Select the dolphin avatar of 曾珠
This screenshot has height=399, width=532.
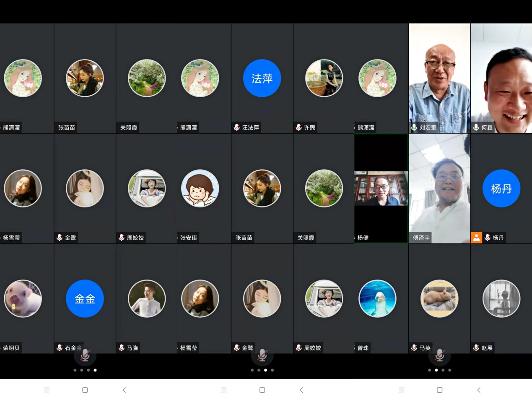[x=377, y=298]
